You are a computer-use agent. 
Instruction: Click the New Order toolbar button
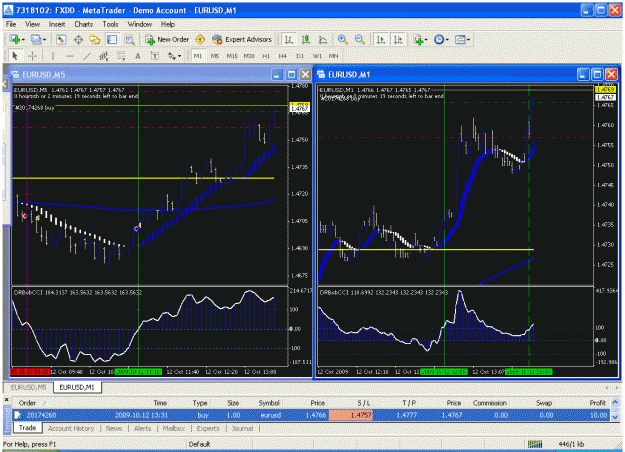(167, 39)
